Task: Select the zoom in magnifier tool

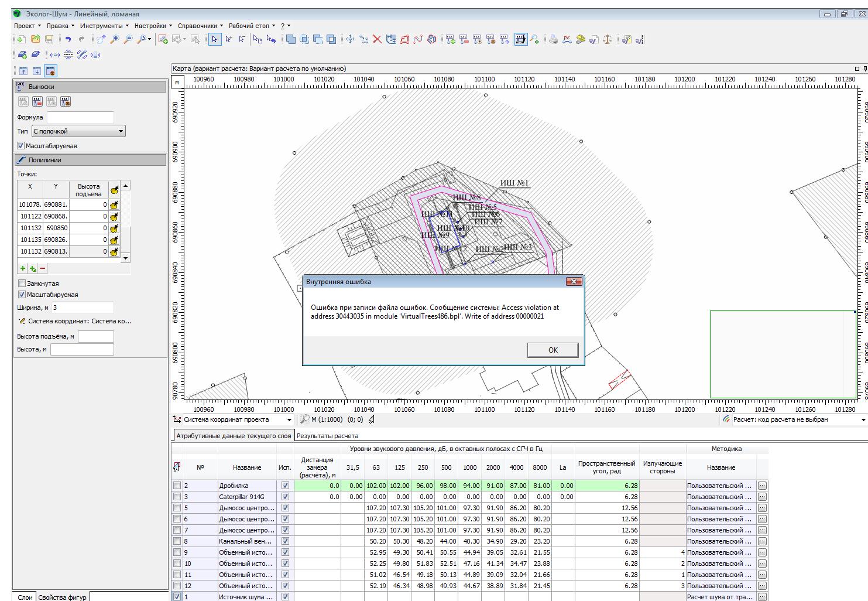Action: (115, 39)
